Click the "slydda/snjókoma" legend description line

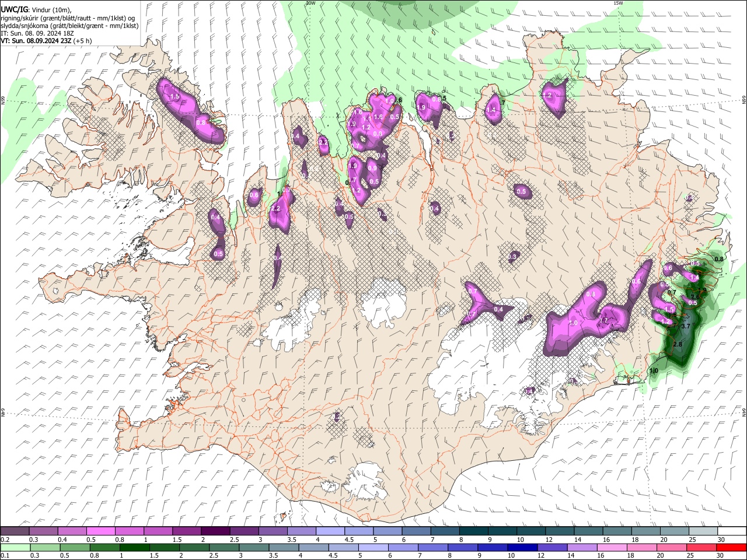point(69,26)
